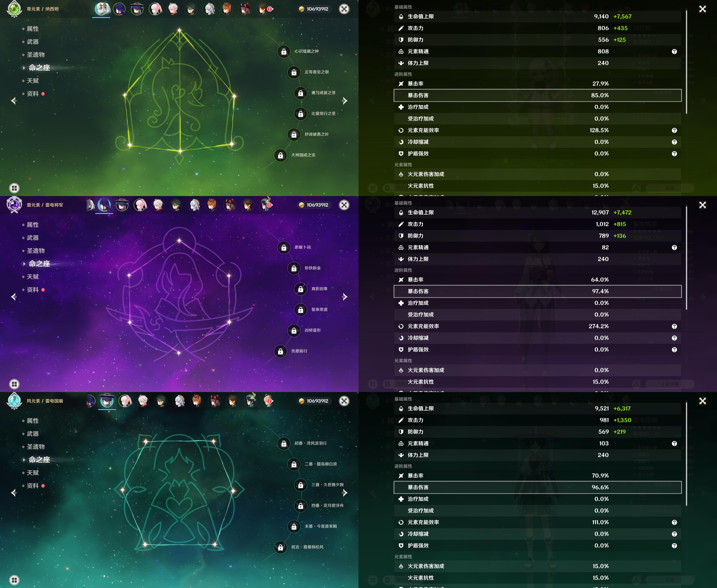Click lock icon next to 负愿前行

281,351
